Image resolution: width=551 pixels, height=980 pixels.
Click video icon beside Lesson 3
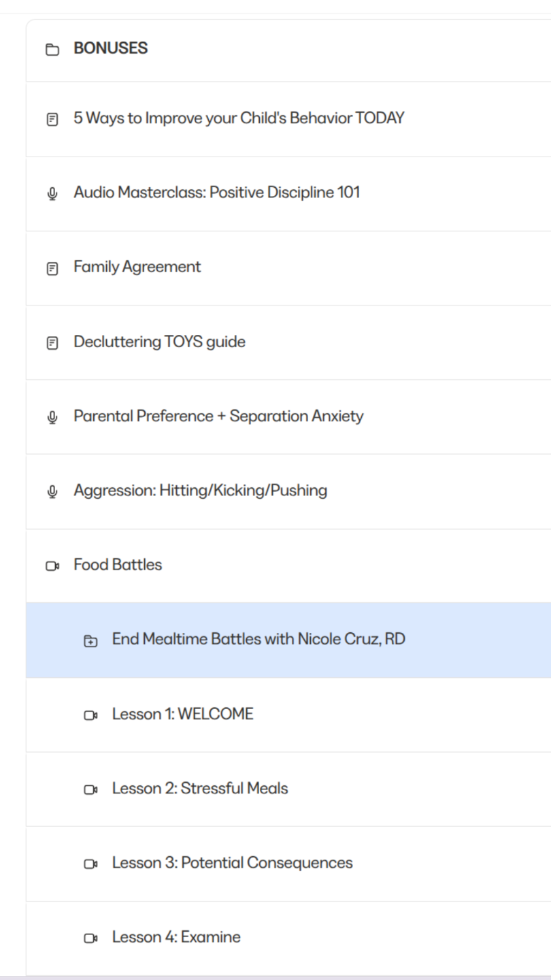click(x=90, y=864)
